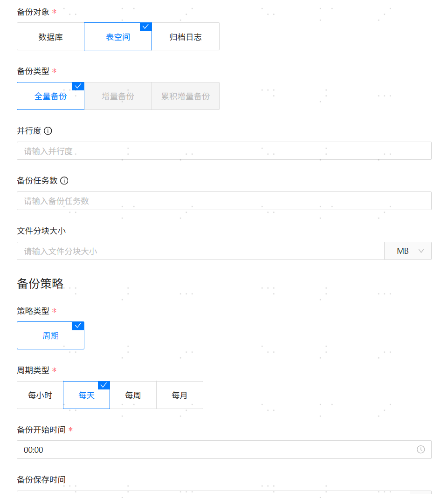Select 表空间 backup object option
This screenshot has width=448, height=498.
tap(118, 37)
